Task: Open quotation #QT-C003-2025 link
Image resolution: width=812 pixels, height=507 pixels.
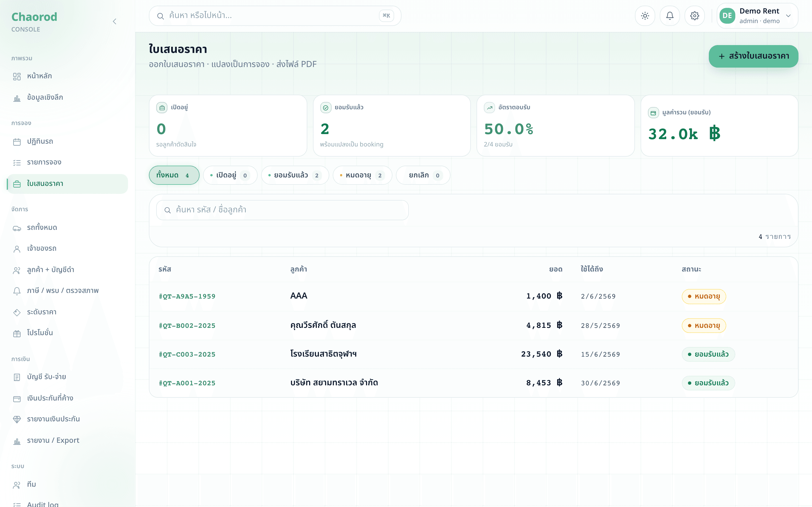Action: pyautogui.click(x=187, y=354)
